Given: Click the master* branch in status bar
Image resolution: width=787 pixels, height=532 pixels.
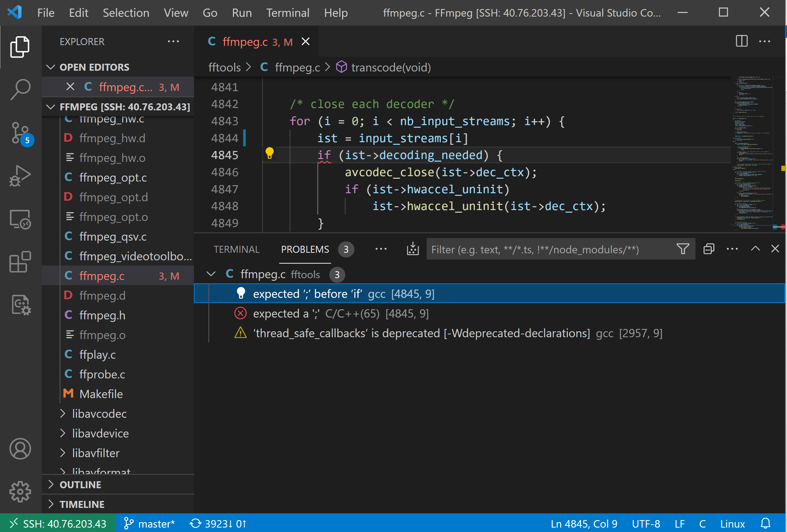Looking at the screenshot, I should click(x=149, y=523).
